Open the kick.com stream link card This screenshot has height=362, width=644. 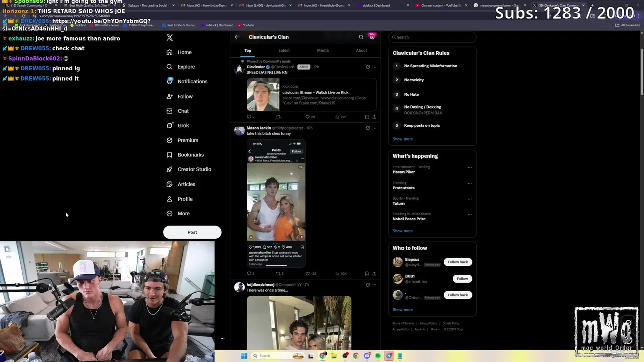coord(311,95)
